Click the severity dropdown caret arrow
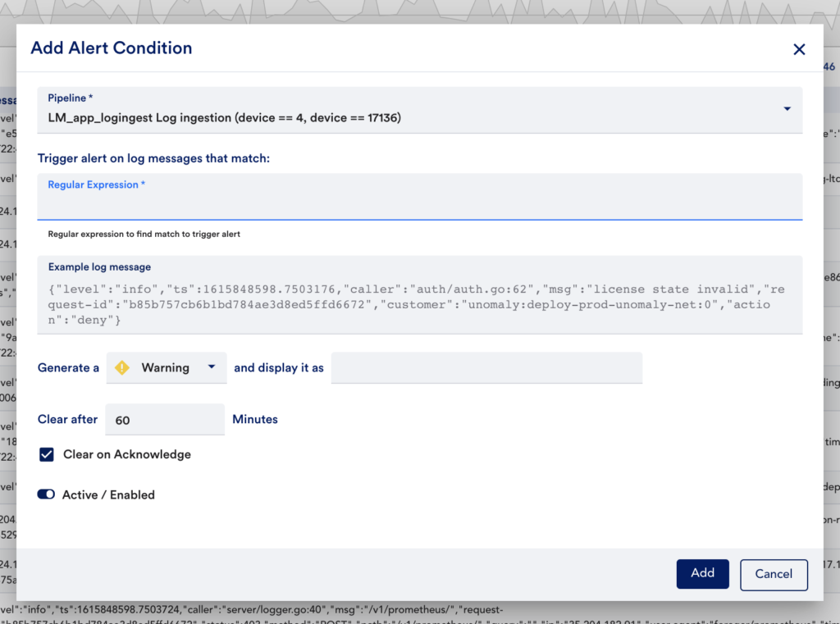The height and width of the screenshot is (624, 840). (x=212, y=367)
